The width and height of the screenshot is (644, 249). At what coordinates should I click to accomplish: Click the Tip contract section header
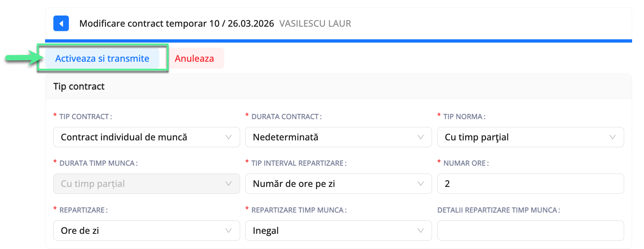coord(79,86)
